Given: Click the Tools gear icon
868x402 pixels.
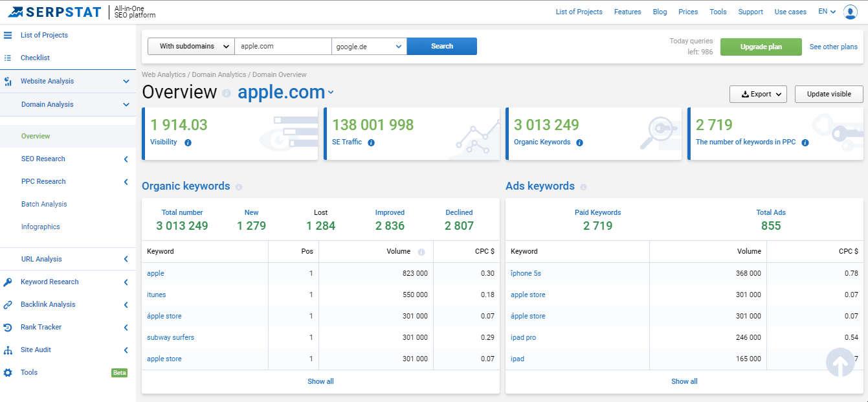Looking at the screenshot, I should pos(8,373).
